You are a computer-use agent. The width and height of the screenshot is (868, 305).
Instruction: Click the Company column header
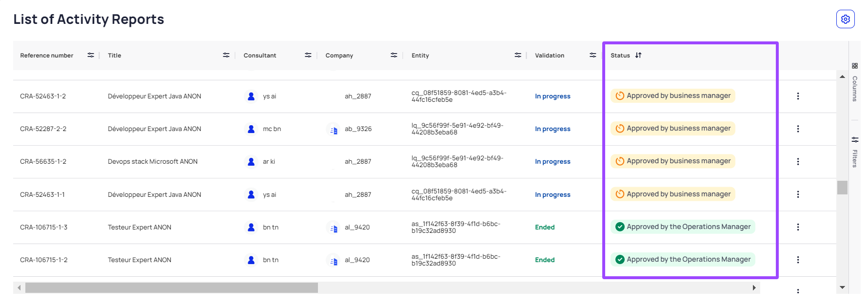pos(339,56)
